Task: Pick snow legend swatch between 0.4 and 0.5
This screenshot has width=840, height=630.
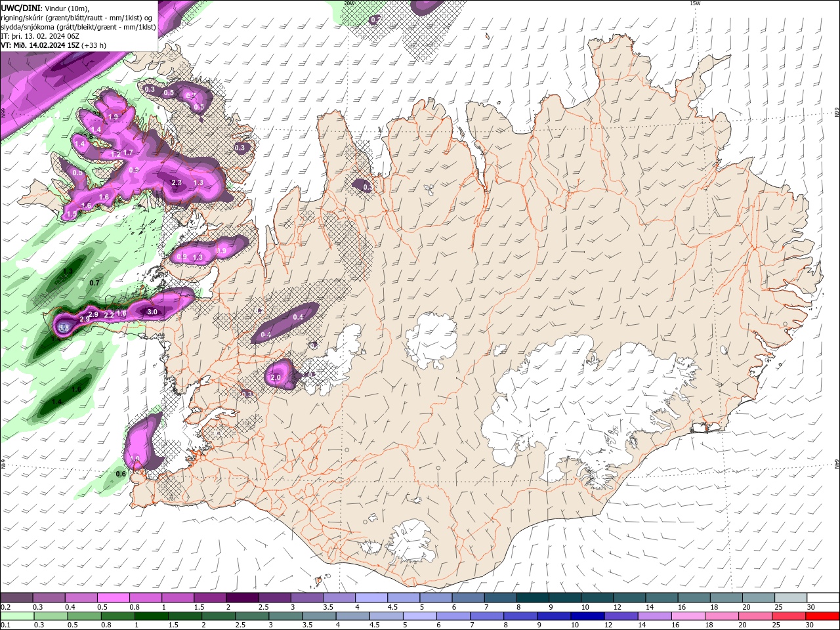Action: (81, 597)
